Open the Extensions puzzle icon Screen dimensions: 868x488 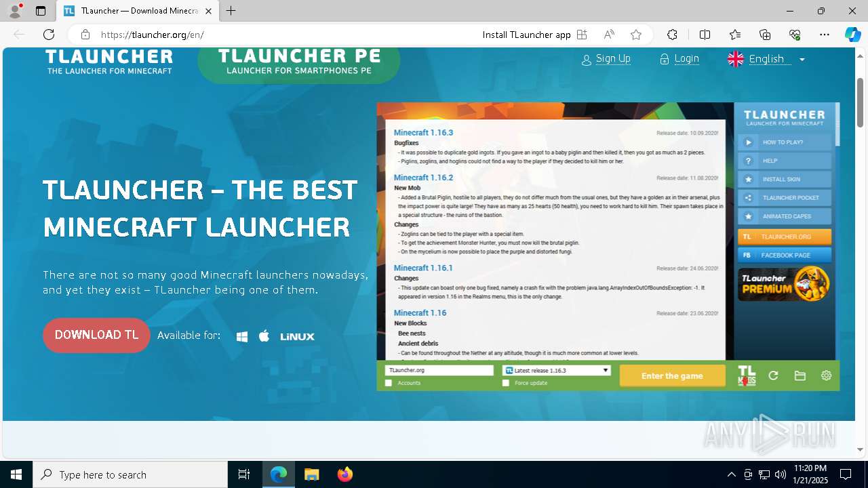[672, 35]
